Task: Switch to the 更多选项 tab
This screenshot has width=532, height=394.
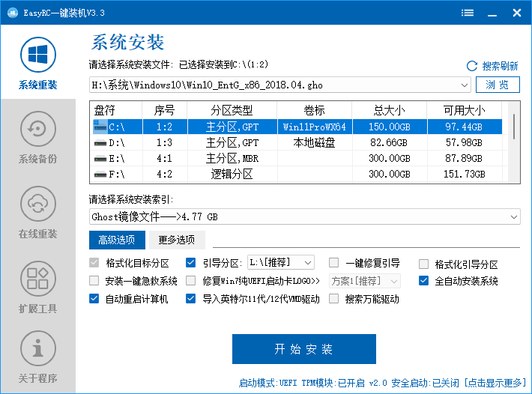Action: pyautogui.click(x=177, y=240)
